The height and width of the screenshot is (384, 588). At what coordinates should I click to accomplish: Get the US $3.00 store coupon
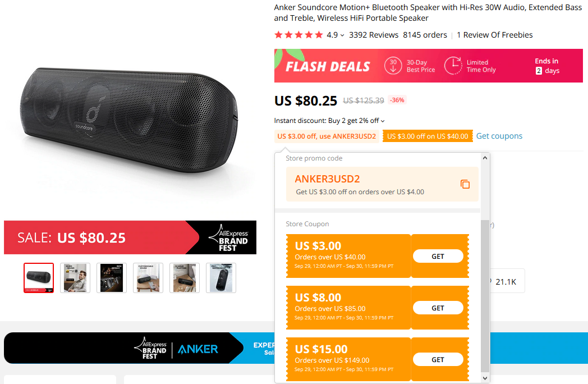point(438,257)
